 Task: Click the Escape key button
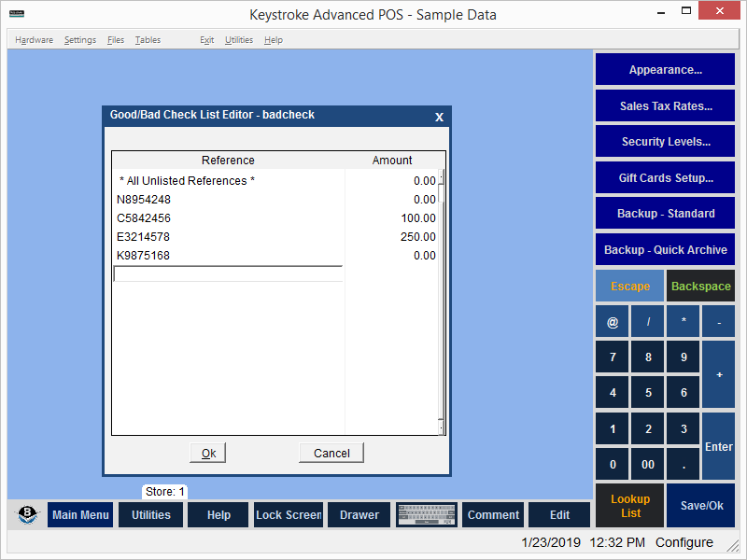click(x=629, y=286)
